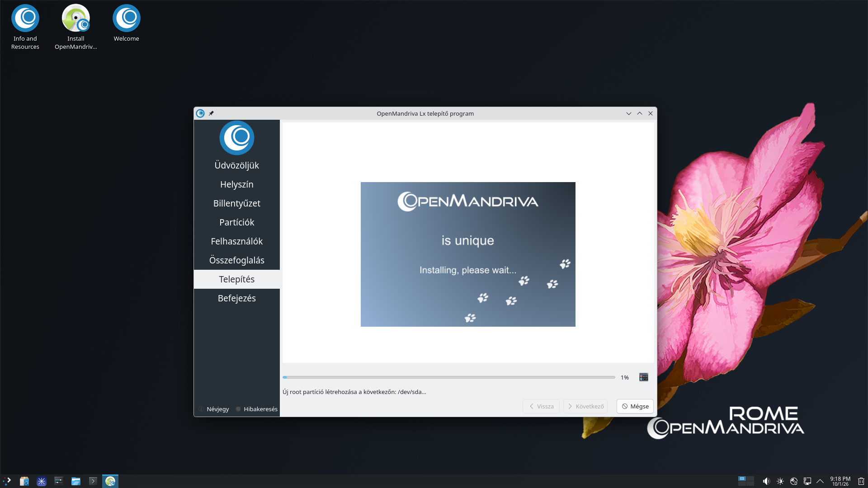Screen dimensions: 868x488
Task: Select the Telepítés step in sidebar
Action: point(237,279)
